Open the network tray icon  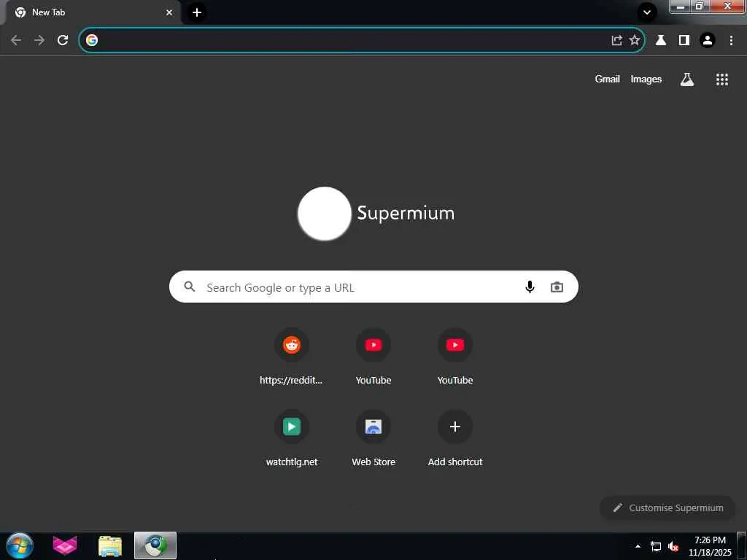[x=656, y=547]
